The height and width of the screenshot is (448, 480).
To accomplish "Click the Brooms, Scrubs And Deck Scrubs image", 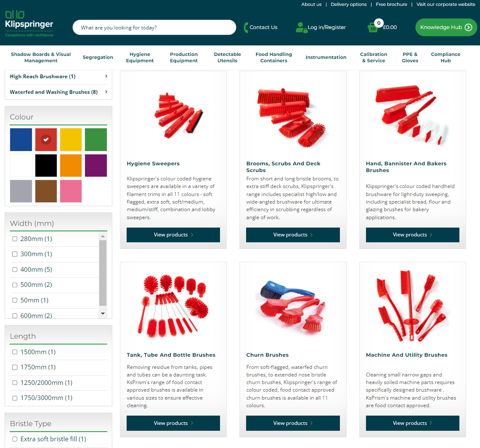I will click(x=292, y=117).
